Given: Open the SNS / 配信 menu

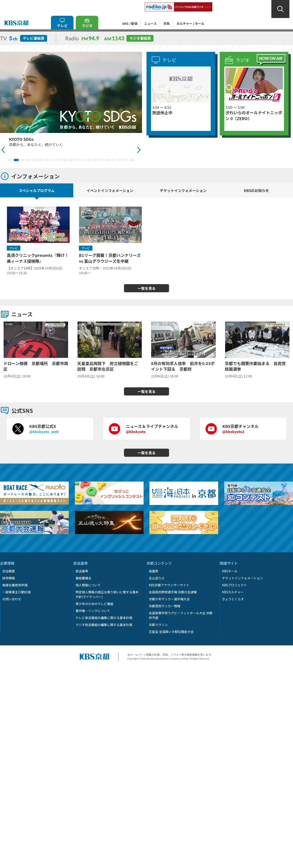Looking at the screenshot, I should point(129,24).
